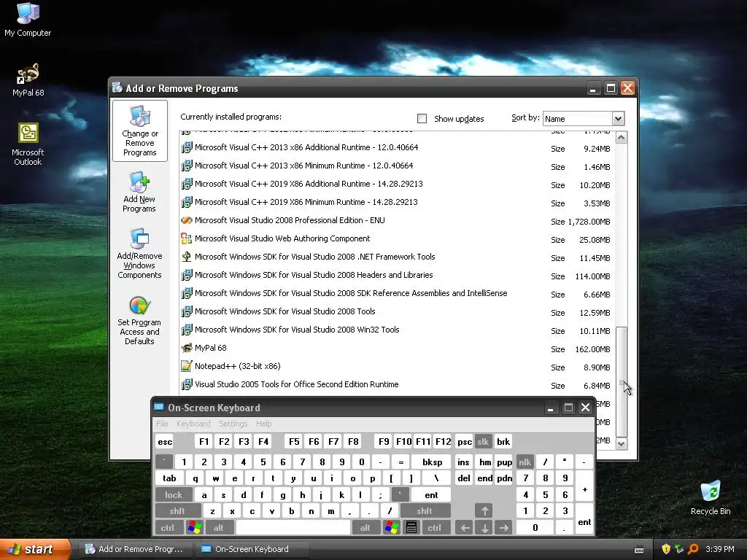Launch MyPal 68 from the desktop
747x560 pixels.
[28, 79]
